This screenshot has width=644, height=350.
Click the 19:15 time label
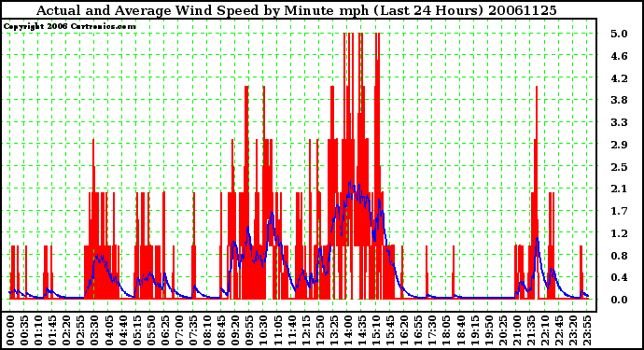pyautogui.click(x=474, y=330)
